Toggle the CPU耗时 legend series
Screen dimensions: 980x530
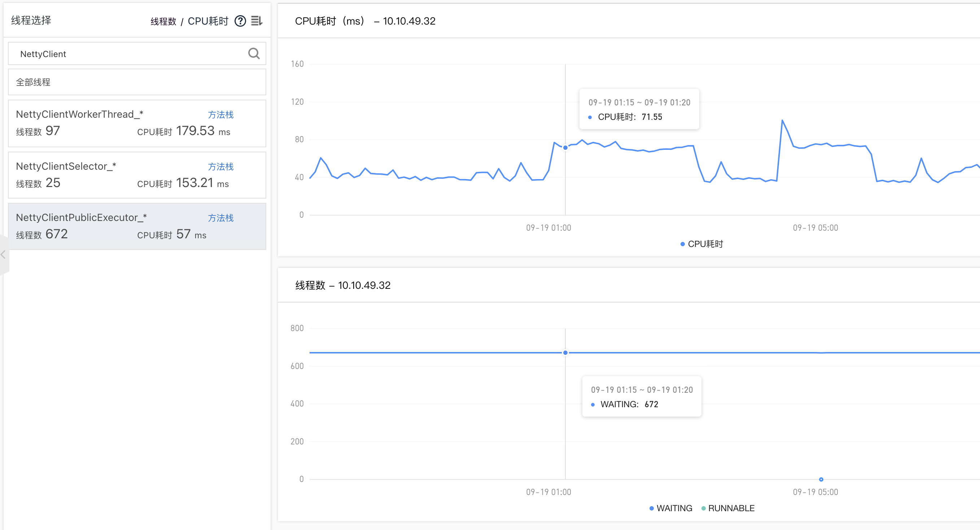(702, 244)
